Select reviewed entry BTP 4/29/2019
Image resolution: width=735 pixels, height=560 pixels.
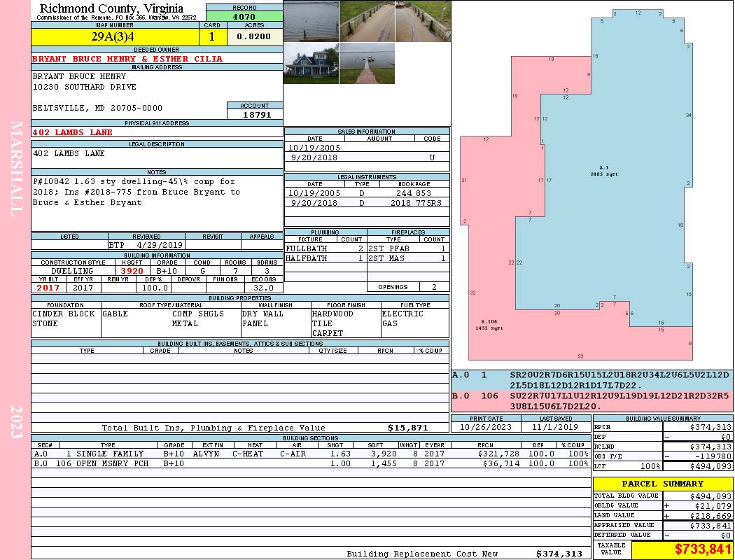146,244
